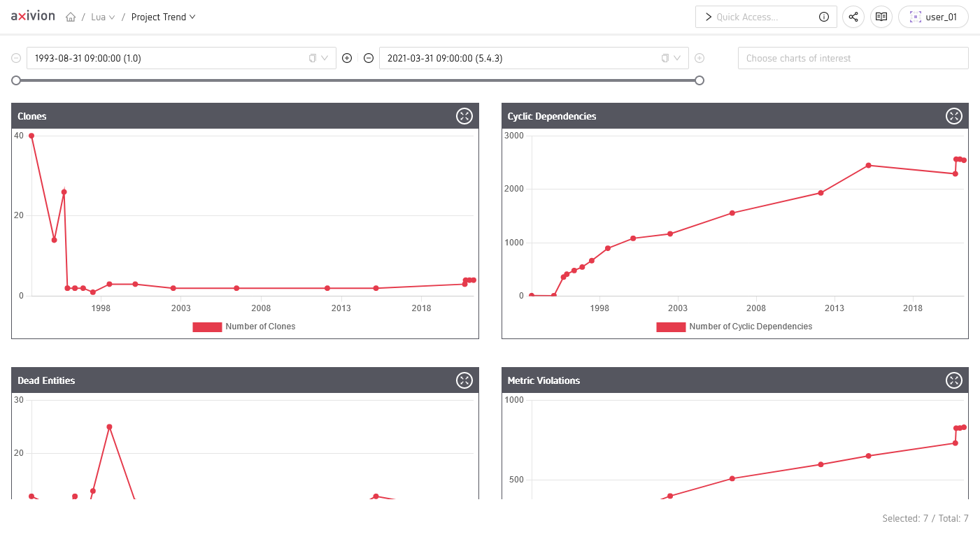The height and width of the screenshot is (537, 980).
Task: Click the disabled minus icon before 1993 version
Action: (x=16, y=58)
